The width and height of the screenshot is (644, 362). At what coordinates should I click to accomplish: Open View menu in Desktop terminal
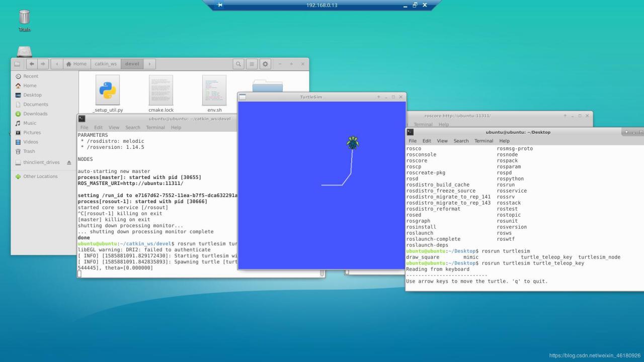coord(442,141)
